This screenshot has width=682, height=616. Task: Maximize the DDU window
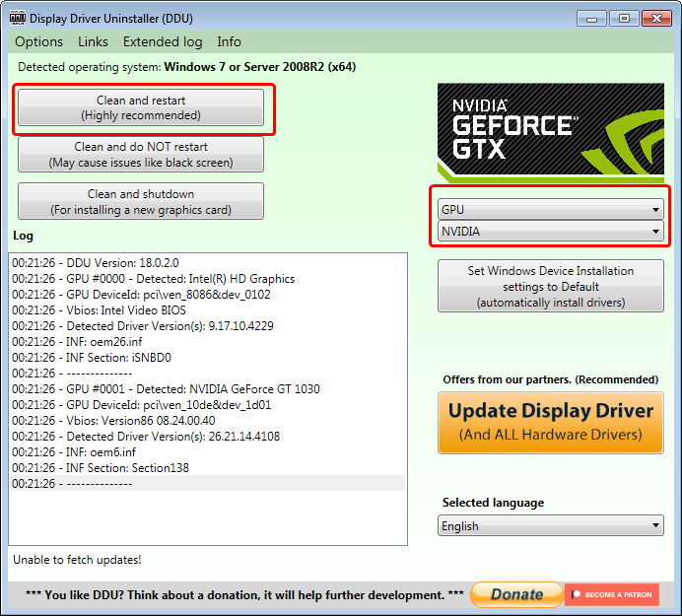pos(624,19)
